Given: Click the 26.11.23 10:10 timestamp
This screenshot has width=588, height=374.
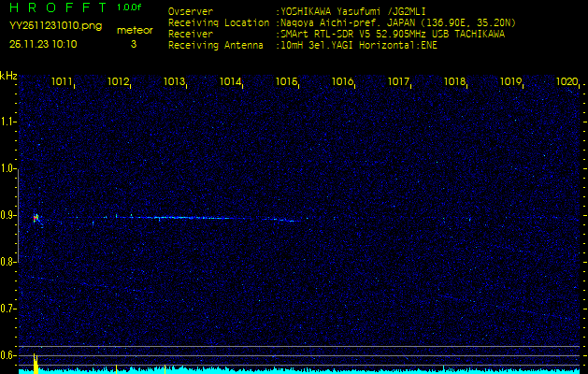Looking at the screenshot, I should (43, 44).
